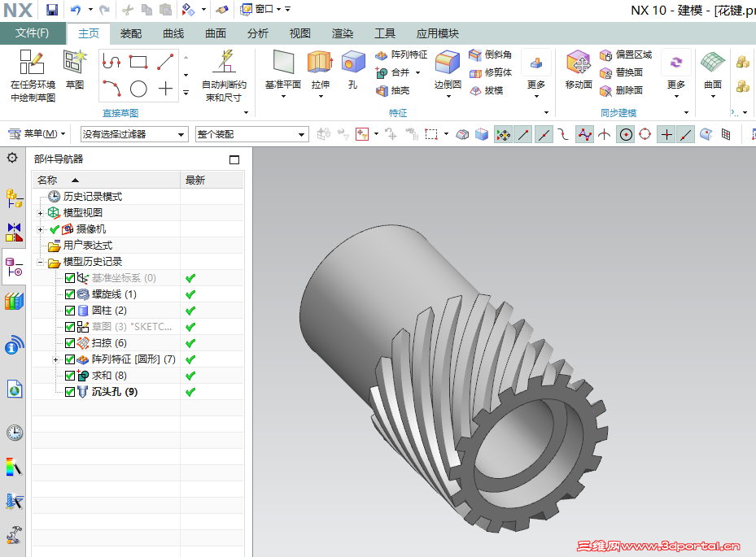The width and height of the screenshot is (756, 557).
Task: Expand the 摄像机 tree node
Action: pos(41,229)
